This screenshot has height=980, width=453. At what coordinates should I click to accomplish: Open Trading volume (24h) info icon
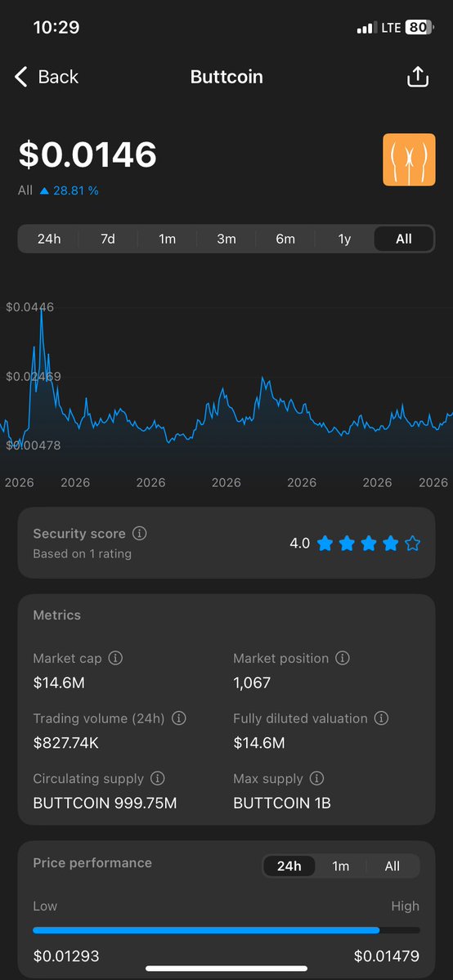(x=179, y=718)
